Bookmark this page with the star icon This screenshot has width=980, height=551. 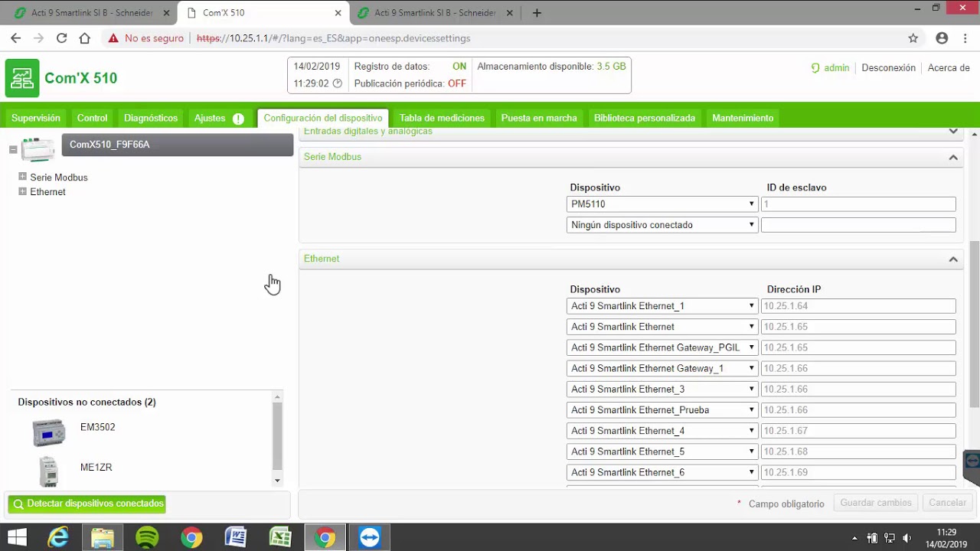tap(913, 38)
